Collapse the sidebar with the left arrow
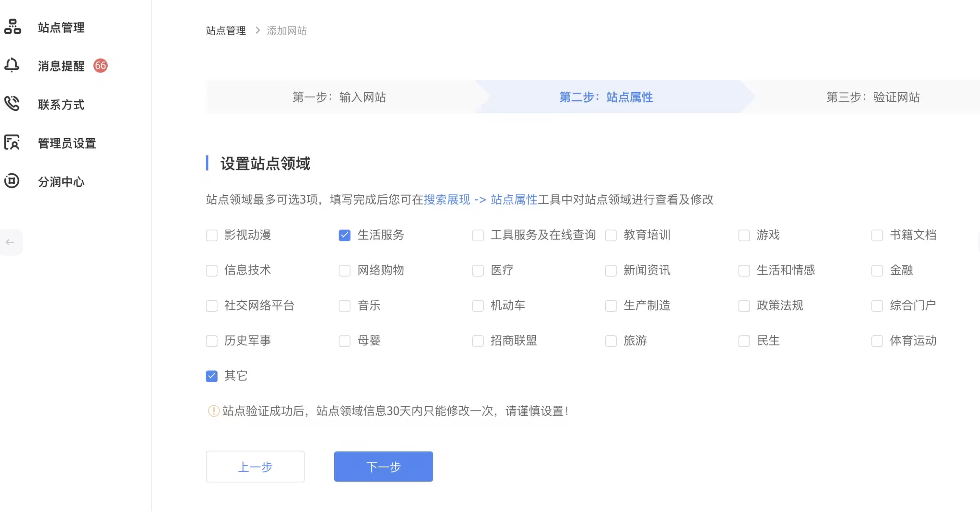The height and width of the screenshot is (516, 980). [x=10, y=242]
